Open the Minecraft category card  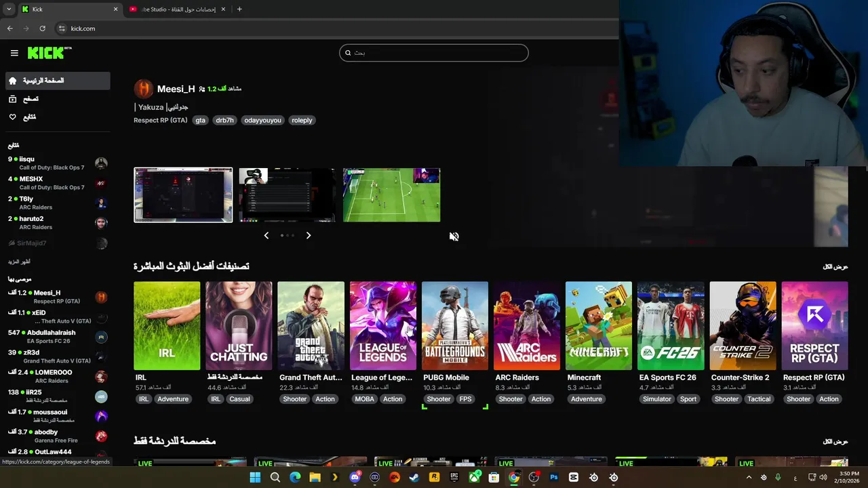[599, 326]
